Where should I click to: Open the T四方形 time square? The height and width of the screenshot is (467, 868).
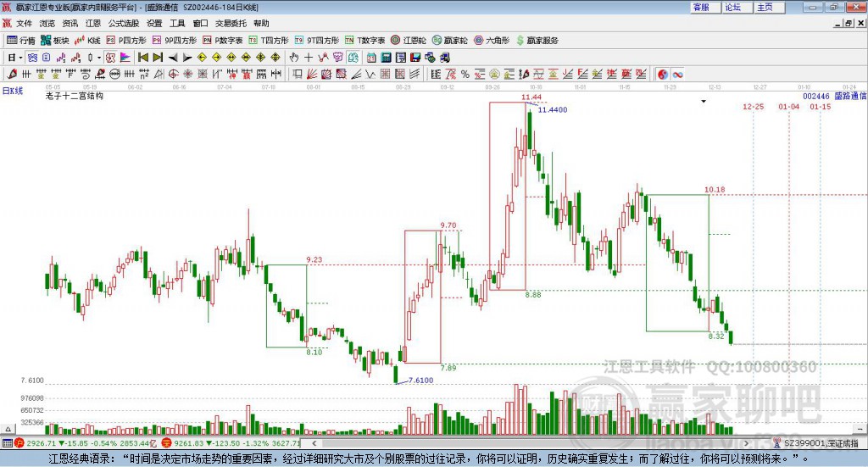coord(269,41)
